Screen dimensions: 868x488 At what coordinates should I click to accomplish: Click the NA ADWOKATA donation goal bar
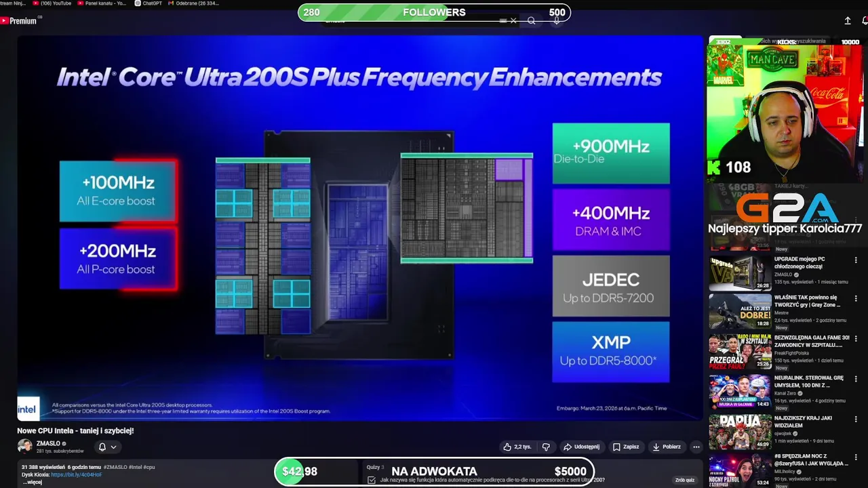434,472
